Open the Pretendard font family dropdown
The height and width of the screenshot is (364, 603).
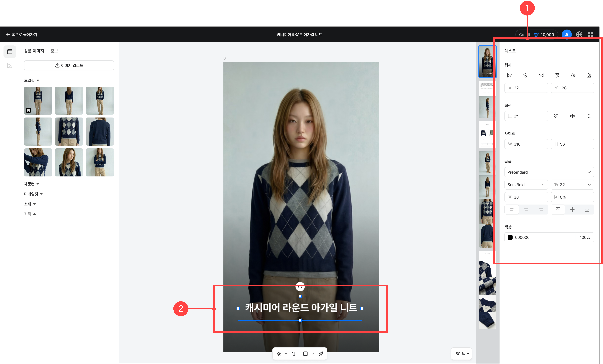[x=549, y=172]
